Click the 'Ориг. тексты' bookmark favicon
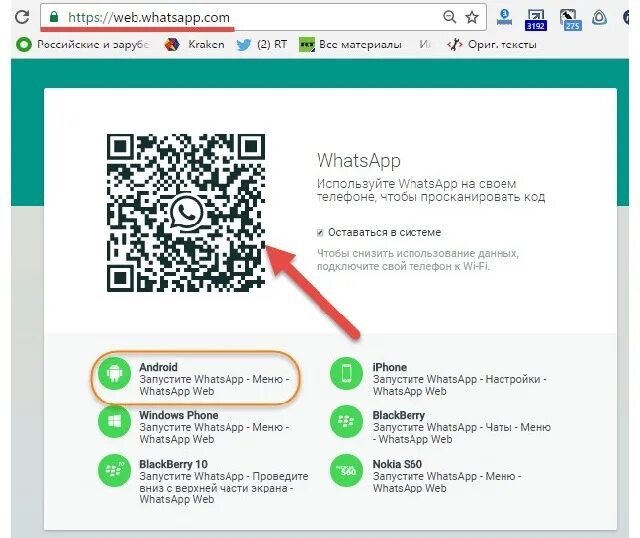 pyautogui.click(x=455, y=44)
